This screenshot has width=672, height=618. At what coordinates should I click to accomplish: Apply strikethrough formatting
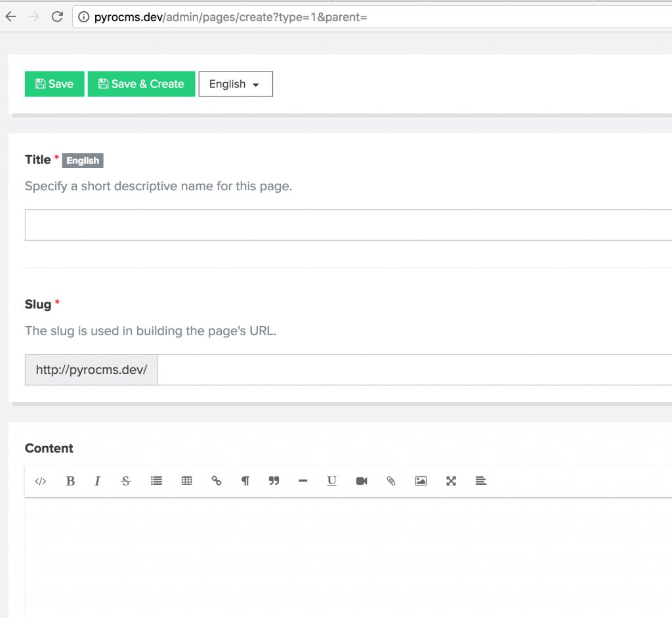click(125, 481)
